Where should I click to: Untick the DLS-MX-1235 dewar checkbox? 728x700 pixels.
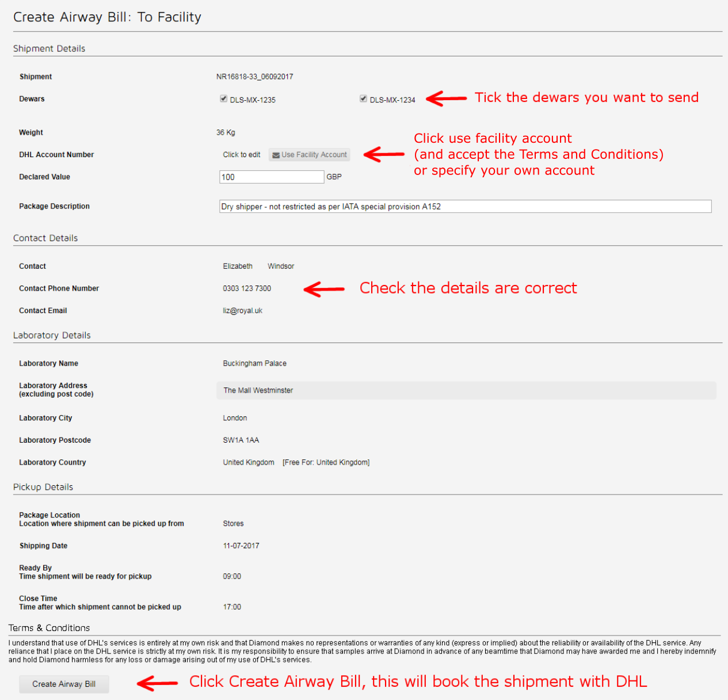click(x=223, y=98)
